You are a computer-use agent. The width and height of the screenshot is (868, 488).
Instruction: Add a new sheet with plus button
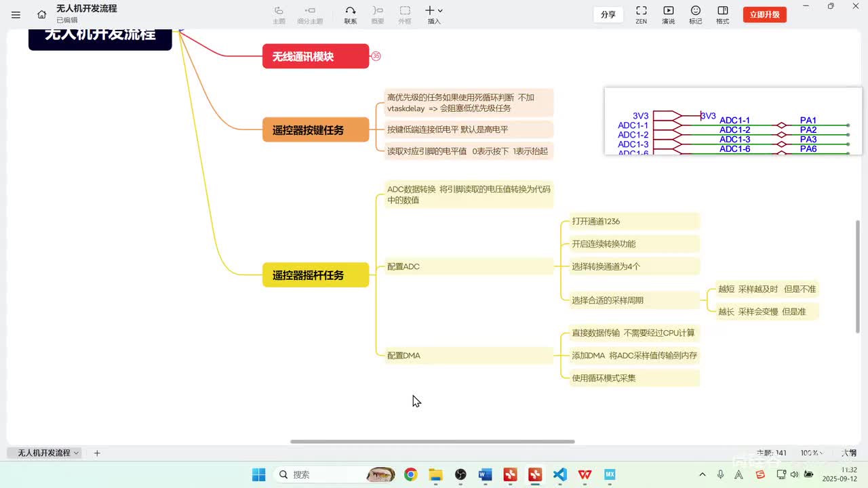pyautogui.click(x=97, y=453)
